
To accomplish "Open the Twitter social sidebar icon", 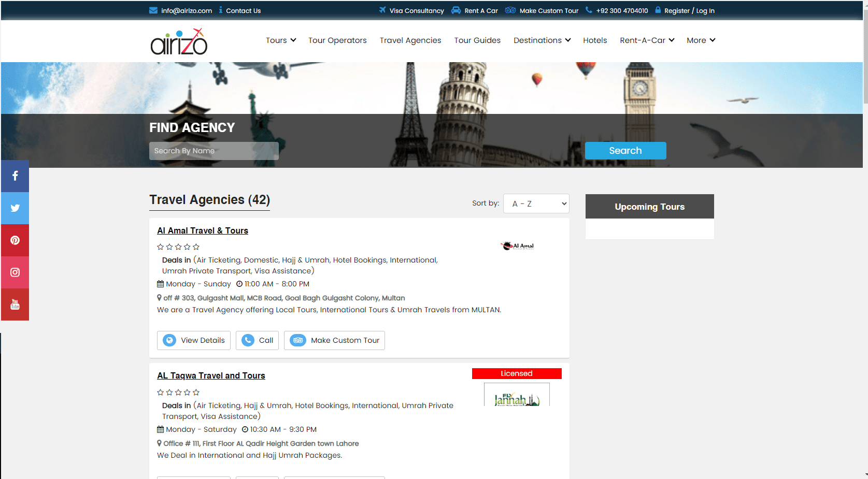I will click(15, 208).
